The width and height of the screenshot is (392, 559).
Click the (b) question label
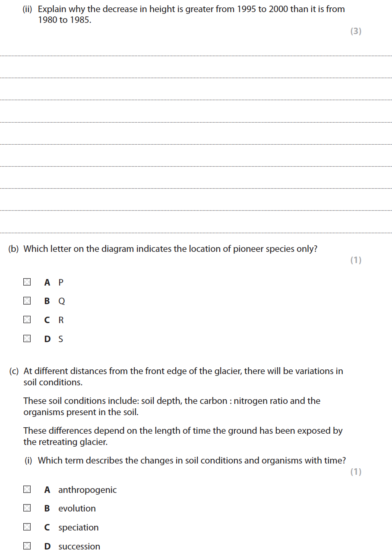[13, 249]
